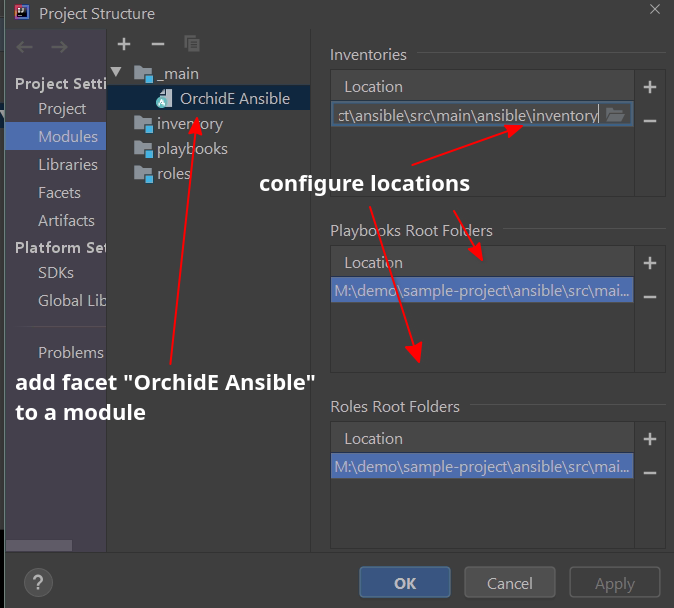This screenshot has width=674, height=608.
Task: Click Inventories Location column header
Action: pos(482,87)
